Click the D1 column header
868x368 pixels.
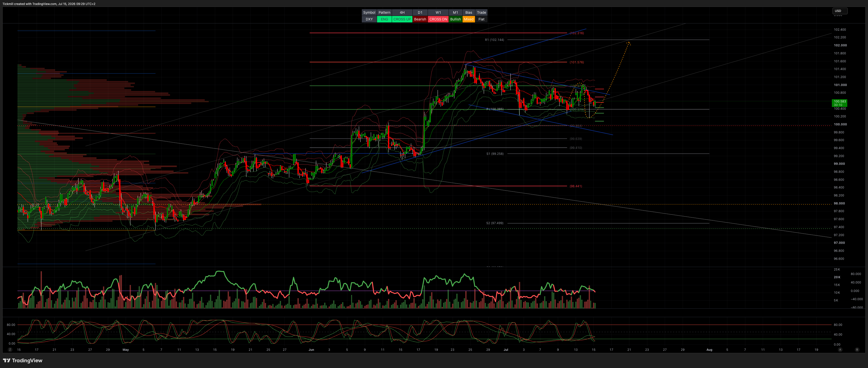[x=420, y=12]
